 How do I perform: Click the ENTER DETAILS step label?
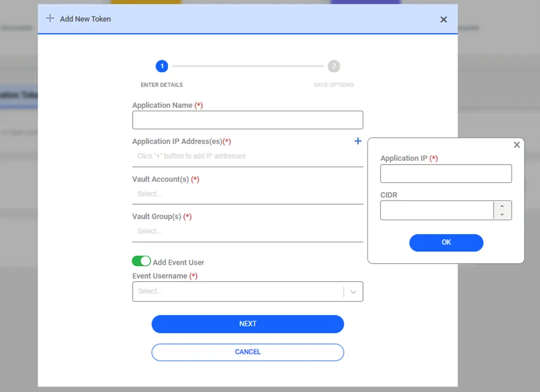tap(161, 85)
